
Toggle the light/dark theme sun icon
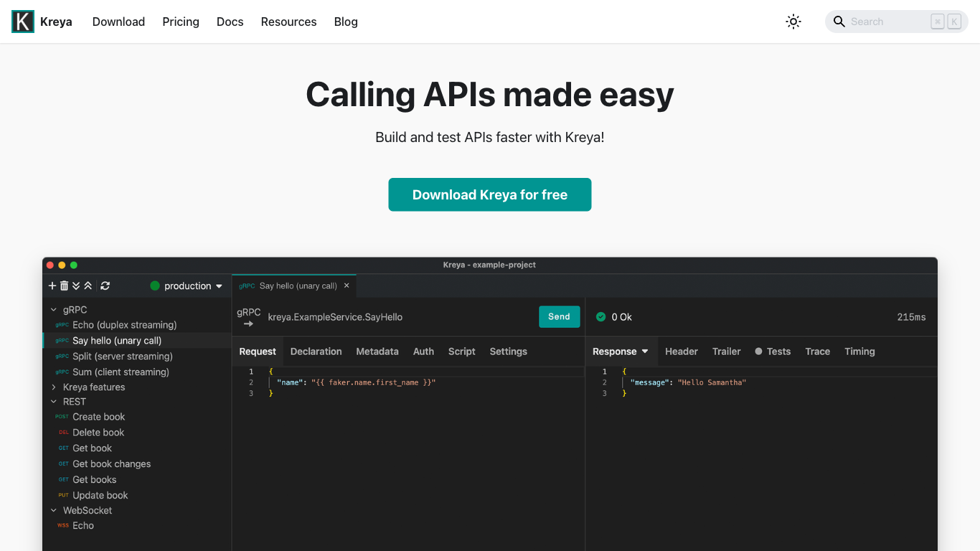click(793, 22)
